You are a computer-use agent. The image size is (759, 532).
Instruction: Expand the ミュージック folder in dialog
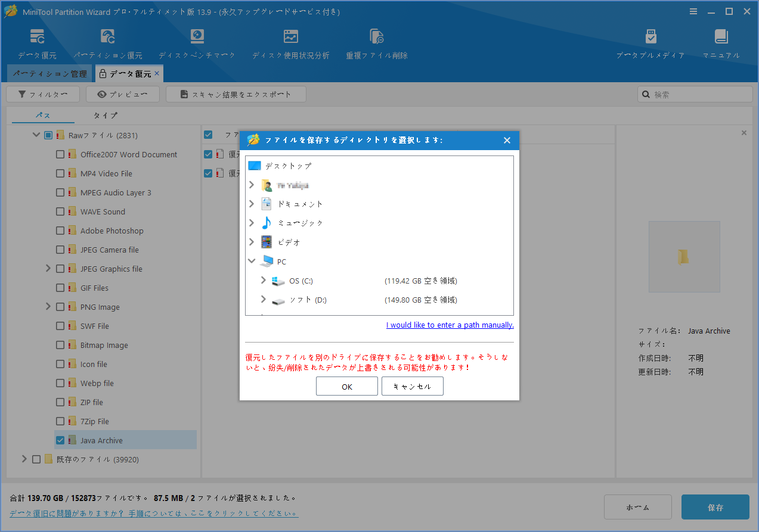252,223
